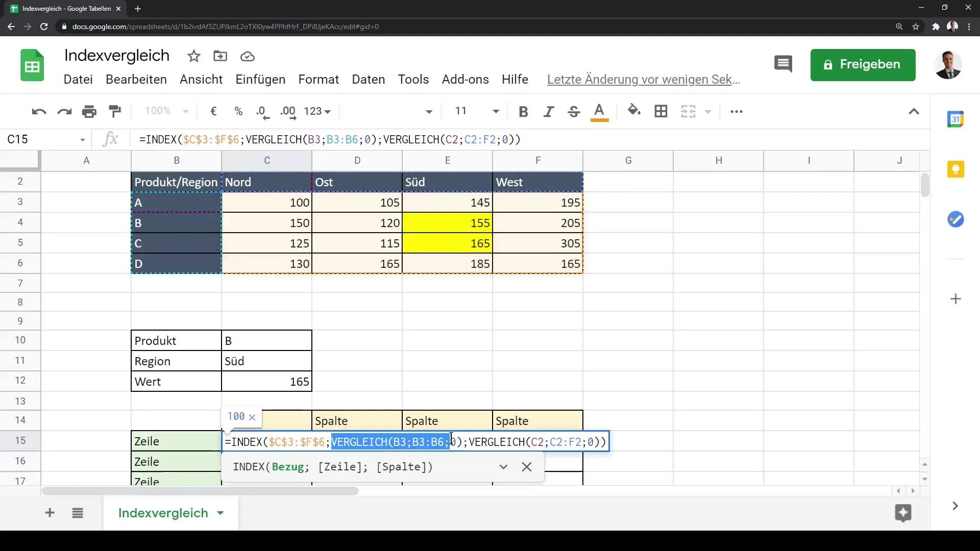Click in the formula bar
The width and height of the screenshot is (980, 551).
tap(531, 140)
